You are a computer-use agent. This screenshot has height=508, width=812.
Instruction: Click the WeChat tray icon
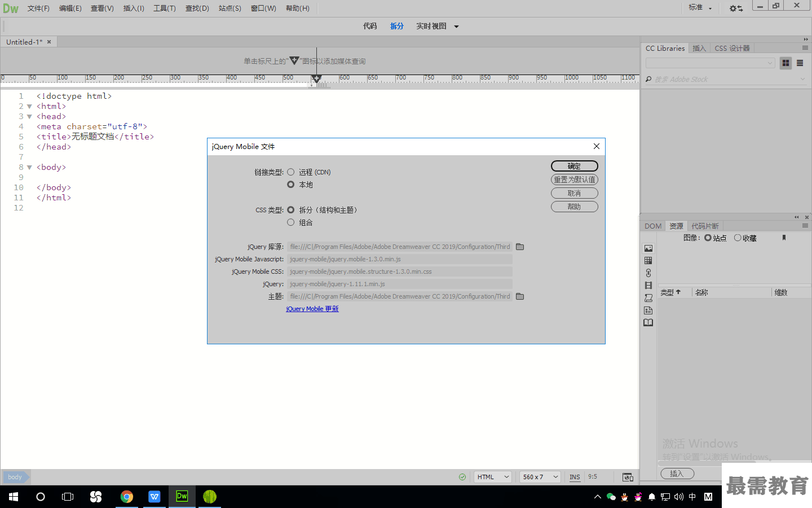611,497
